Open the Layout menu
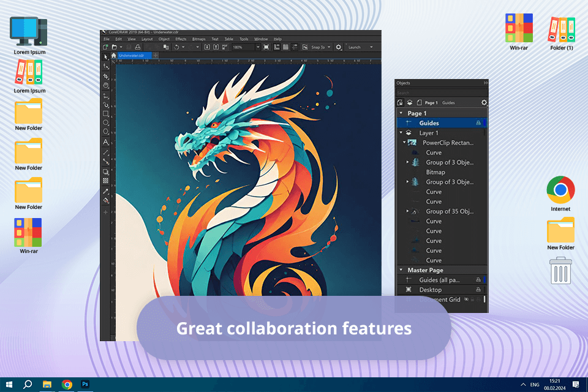Viewport: 588px width, 392px height. coord(147,39)
